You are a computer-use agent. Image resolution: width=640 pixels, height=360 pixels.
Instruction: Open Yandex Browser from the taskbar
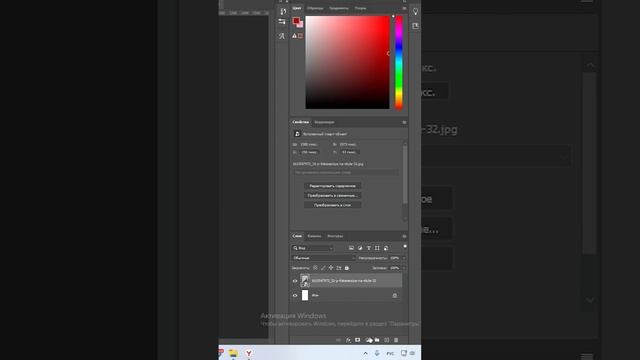(249, 353)
